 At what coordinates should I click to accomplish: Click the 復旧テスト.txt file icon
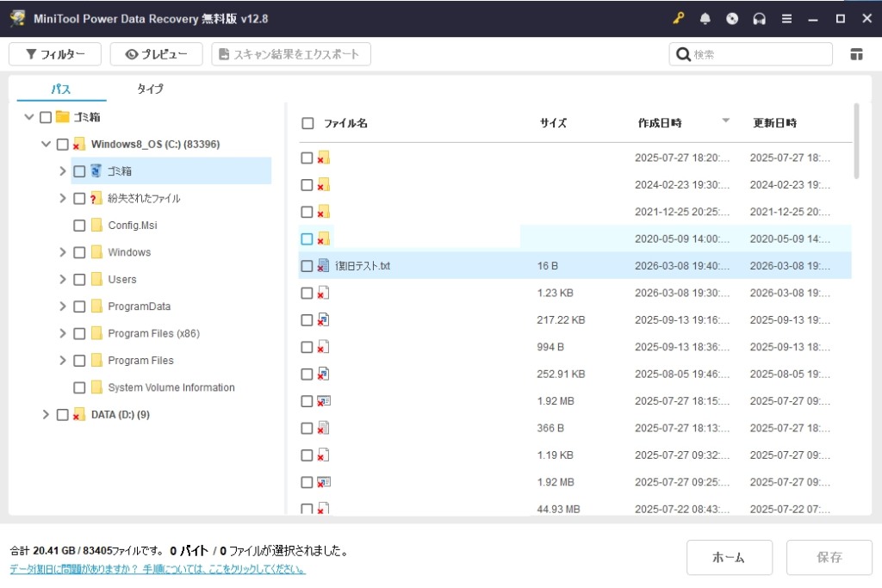pyautogui.click(x=324, y=266)
